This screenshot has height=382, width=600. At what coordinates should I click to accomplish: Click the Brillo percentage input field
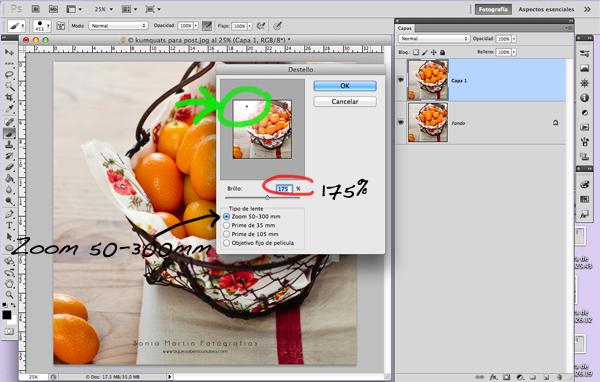[284, 189]
